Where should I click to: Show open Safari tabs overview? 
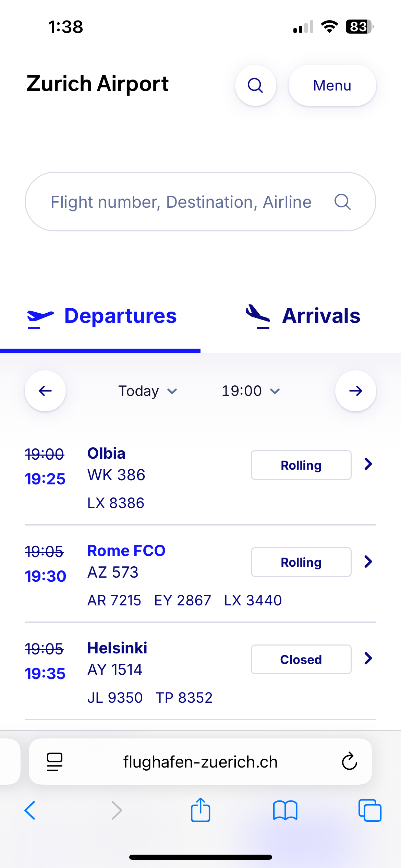click(x=370, y=810)
